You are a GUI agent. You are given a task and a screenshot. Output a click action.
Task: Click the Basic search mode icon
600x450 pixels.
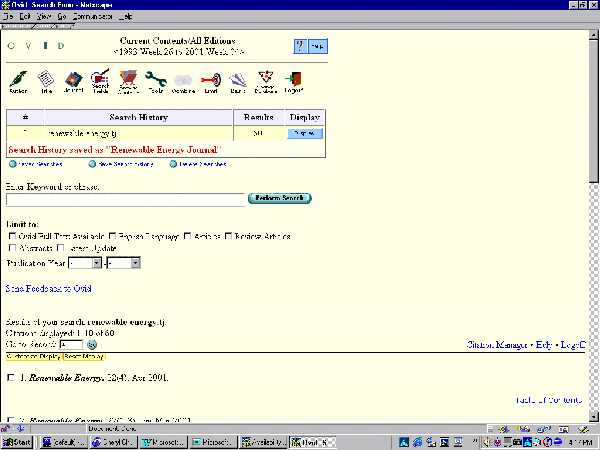click(x=238, y=83)
